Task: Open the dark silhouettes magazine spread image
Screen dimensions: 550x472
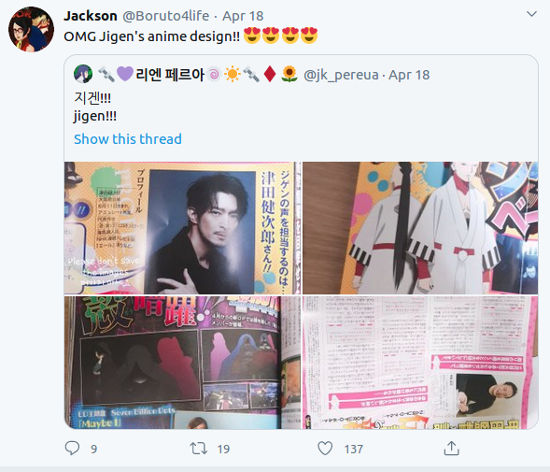Action: click(x=182, y=362)
